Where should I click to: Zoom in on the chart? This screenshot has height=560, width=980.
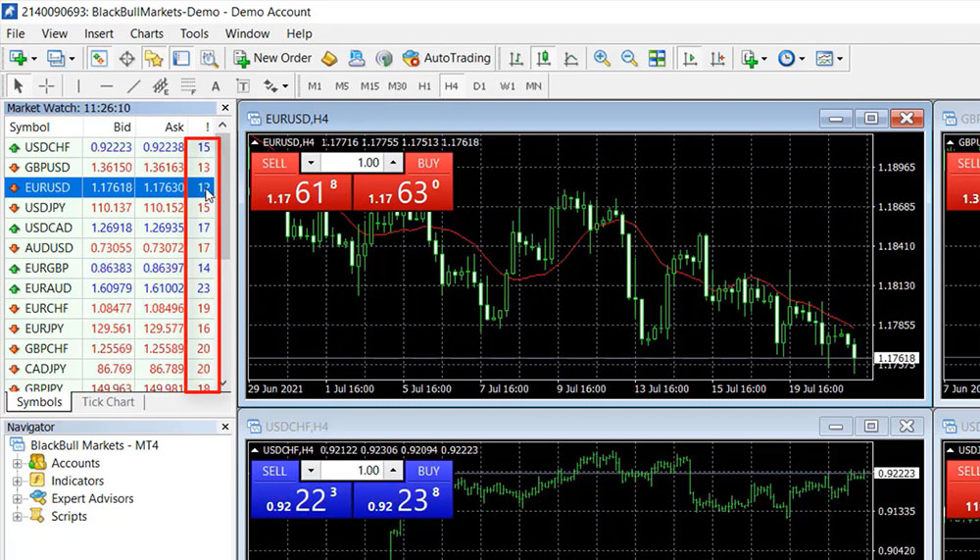[x=602, y=58]
